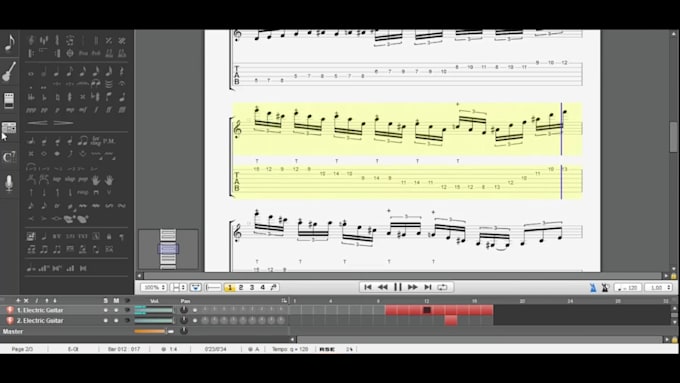Screen dimensions: 680x383
Task: Adjust the volume slider of track 1
Action: click(154, 310)
